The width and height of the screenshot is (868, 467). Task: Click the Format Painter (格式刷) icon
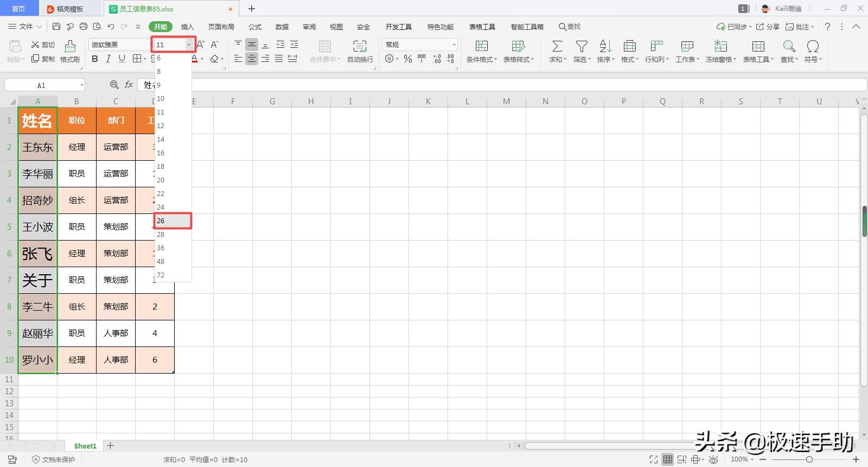point(69,47)
